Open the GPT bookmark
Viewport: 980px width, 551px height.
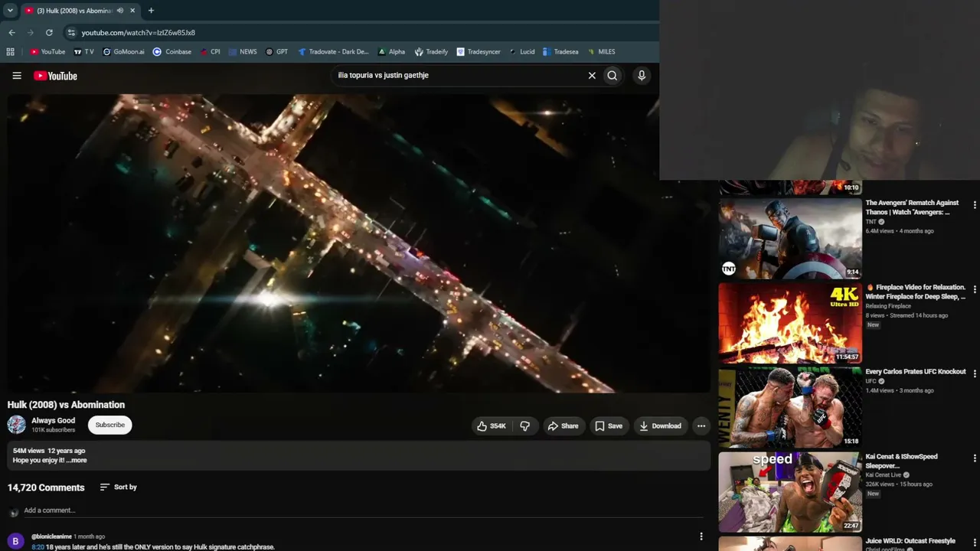tap(276, 52)
